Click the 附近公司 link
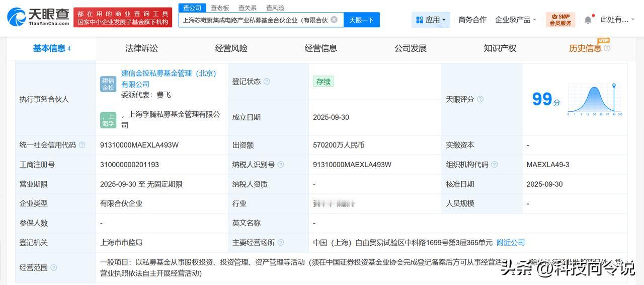Viewport: 644px width, 285px height. (x=511, y=243)
